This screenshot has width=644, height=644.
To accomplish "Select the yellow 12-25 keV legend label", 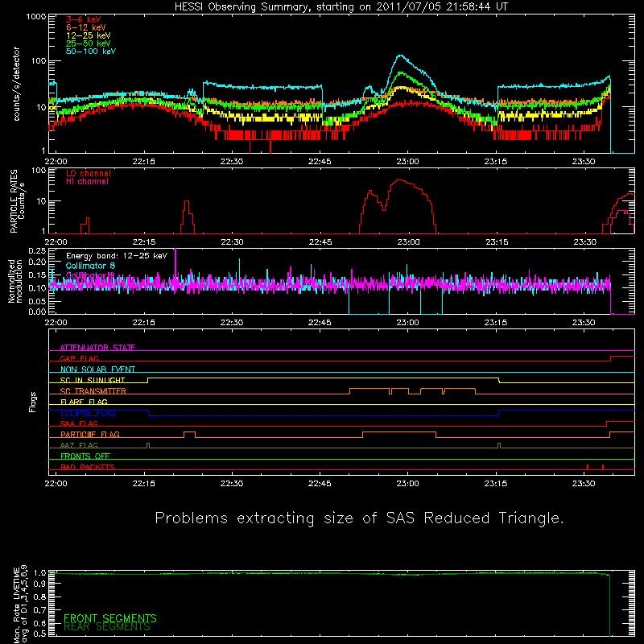I will 89,35.
